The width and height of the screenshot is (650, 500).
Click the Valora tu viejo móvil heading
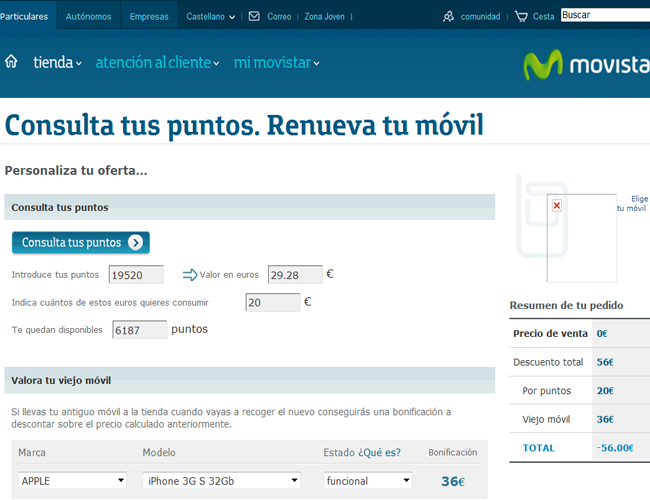(x=61, y=380)
